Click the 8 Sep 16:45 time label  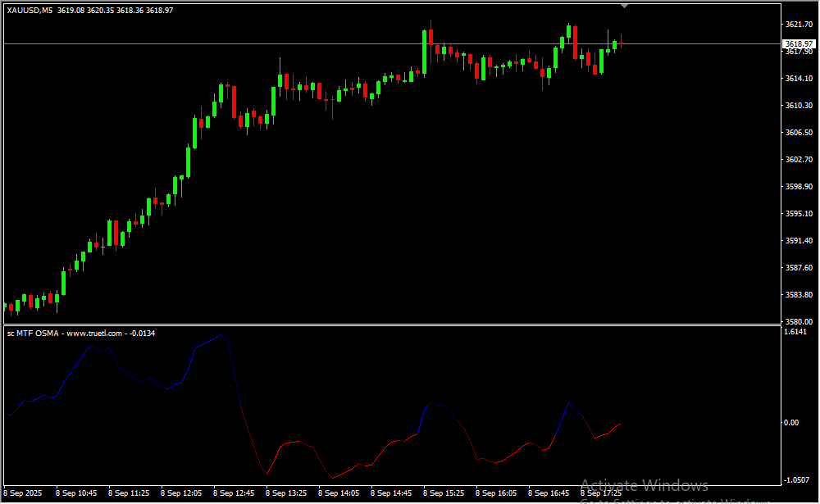pos(549,493)
